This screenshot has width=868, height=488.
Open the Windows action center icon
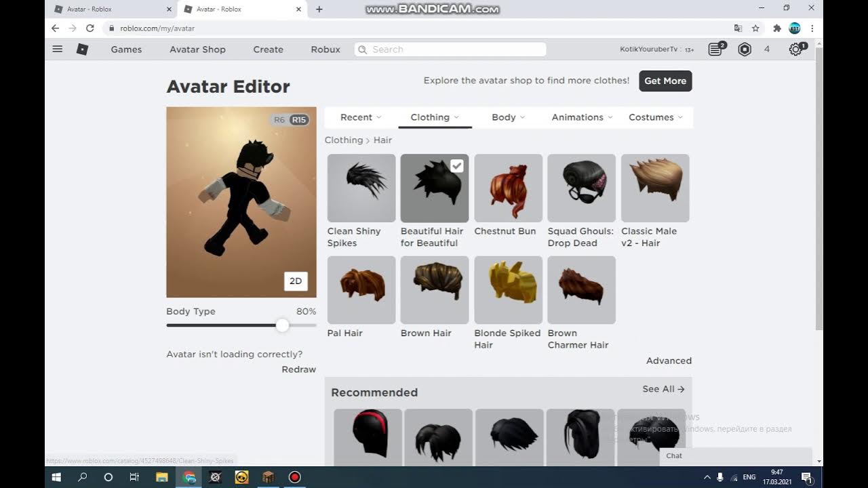[806, 477]
